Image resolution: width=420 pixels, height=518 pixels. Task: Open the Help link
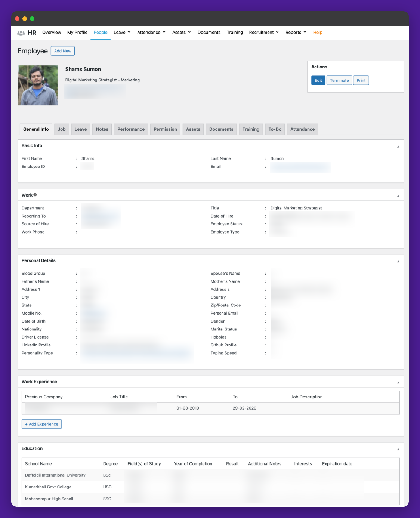[318, 33]
